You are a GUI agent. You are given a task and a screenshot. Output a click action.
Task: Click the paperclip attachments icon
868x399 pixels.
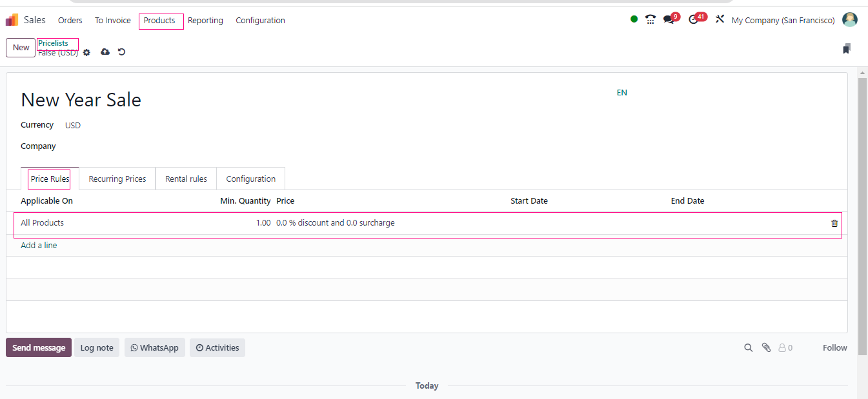766,347
